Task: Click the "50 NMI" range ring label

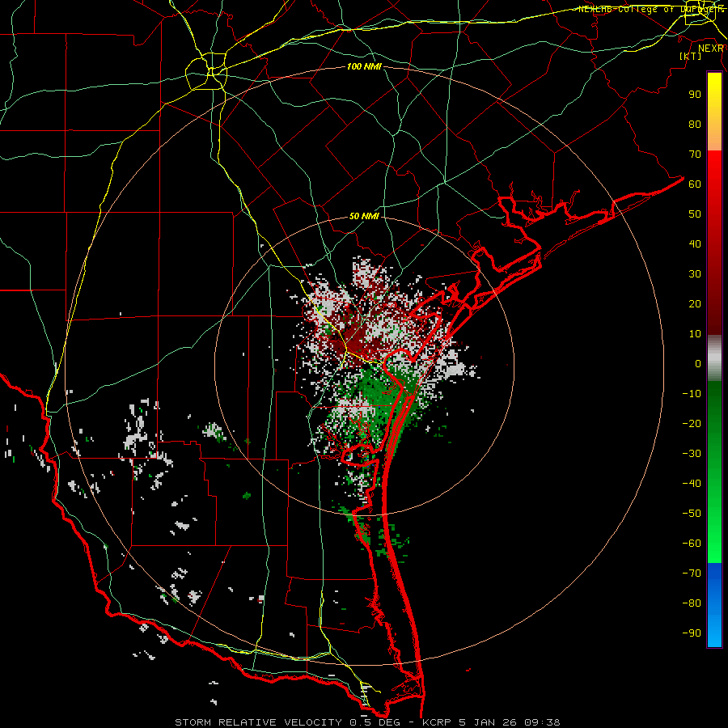Action: tap(364, 216)
